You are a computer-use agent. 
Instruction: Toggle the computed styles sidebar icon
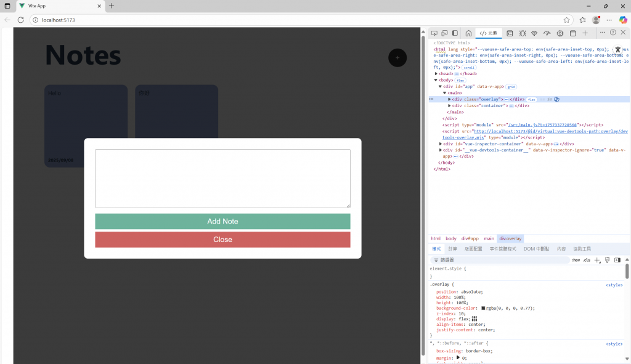pyautogui.click(x=617, y=261)
